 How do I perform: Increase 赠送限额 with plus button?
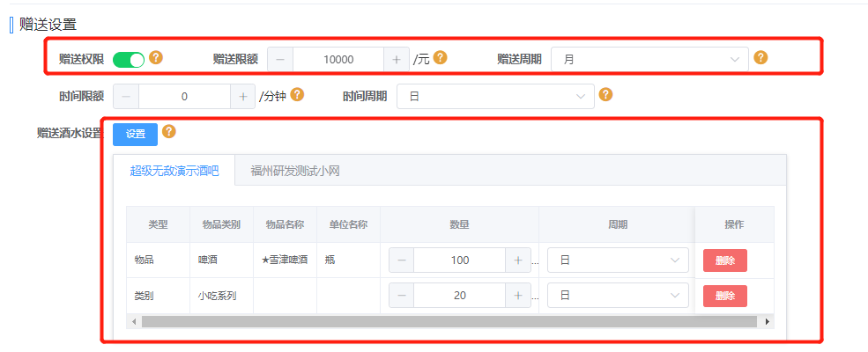397,60
